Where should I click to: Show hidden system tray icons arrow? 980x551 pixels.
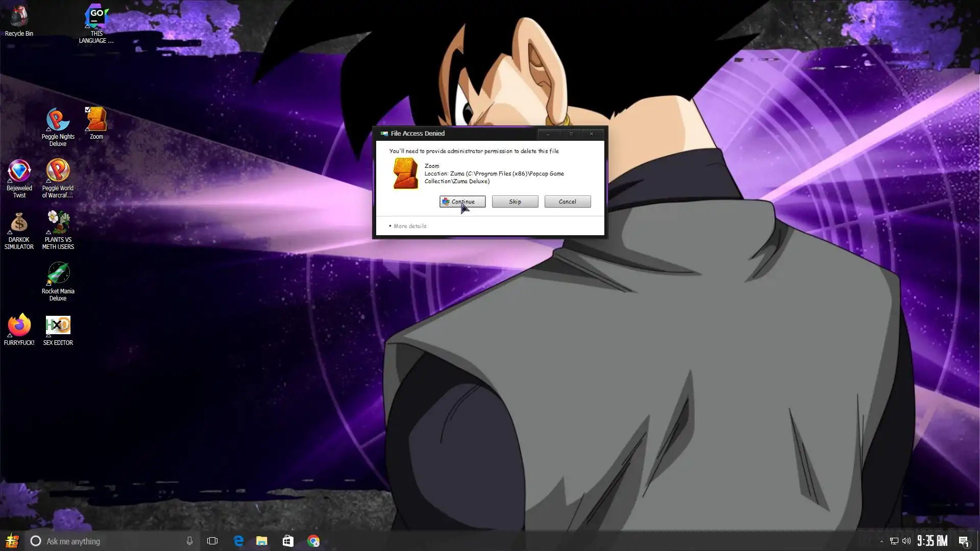click(x=881, y=541)
